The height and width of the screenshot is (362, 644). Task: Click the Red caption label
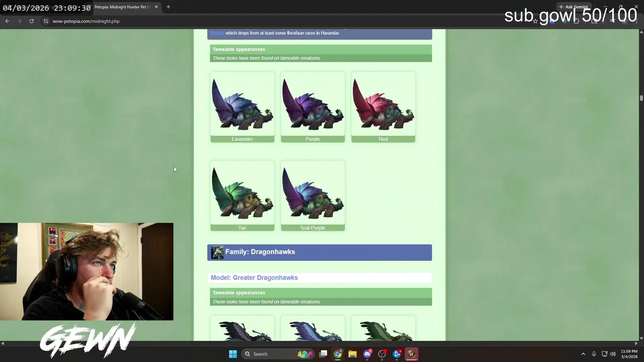click(x=383, y=139)
